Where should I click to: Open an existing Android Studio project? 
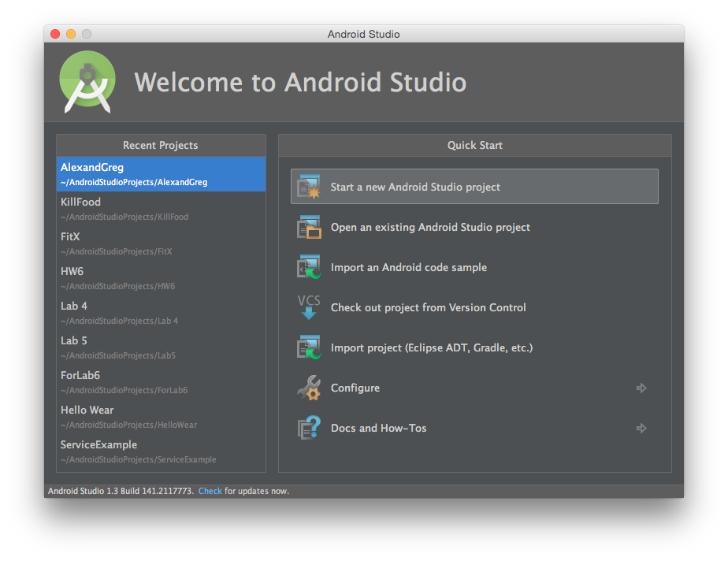coord(430,227)
